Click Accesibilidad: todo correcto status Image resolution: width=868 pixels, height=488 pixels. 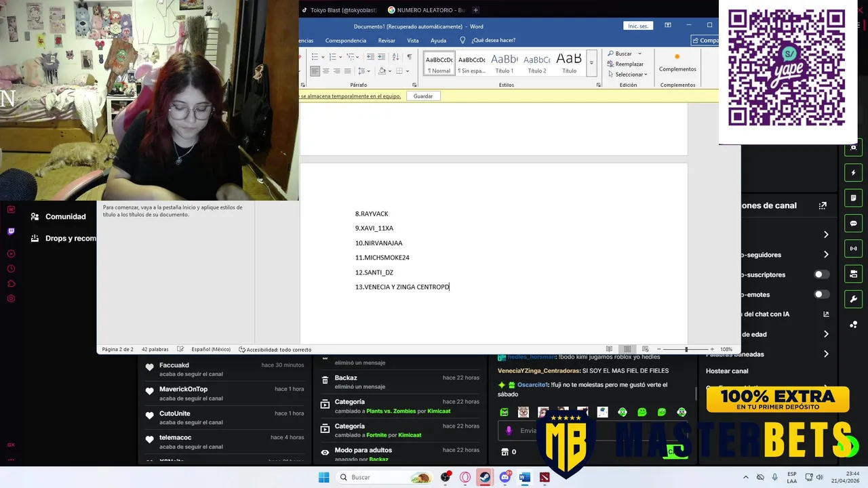tap(275, 349)
